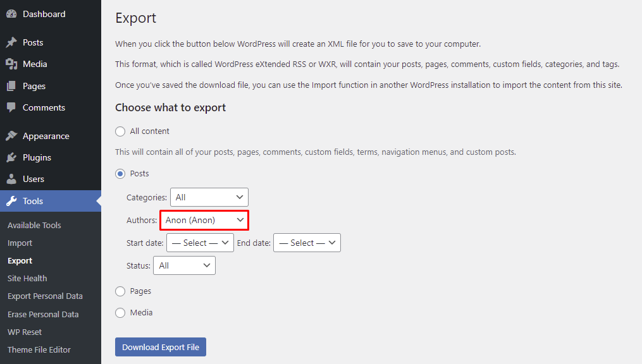Open WP Reset from the sidebar
The image size is (642, 364).
tap(24, 331)
